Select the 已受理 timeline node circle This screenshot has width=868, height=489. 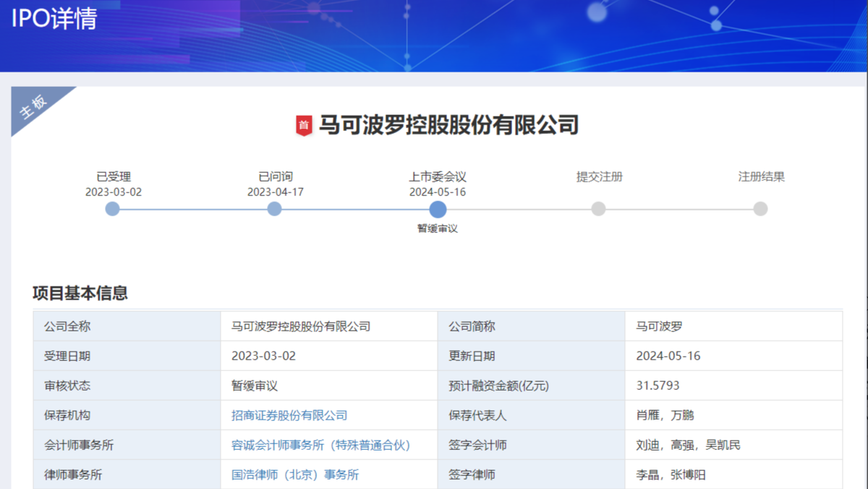coord(112,209)
